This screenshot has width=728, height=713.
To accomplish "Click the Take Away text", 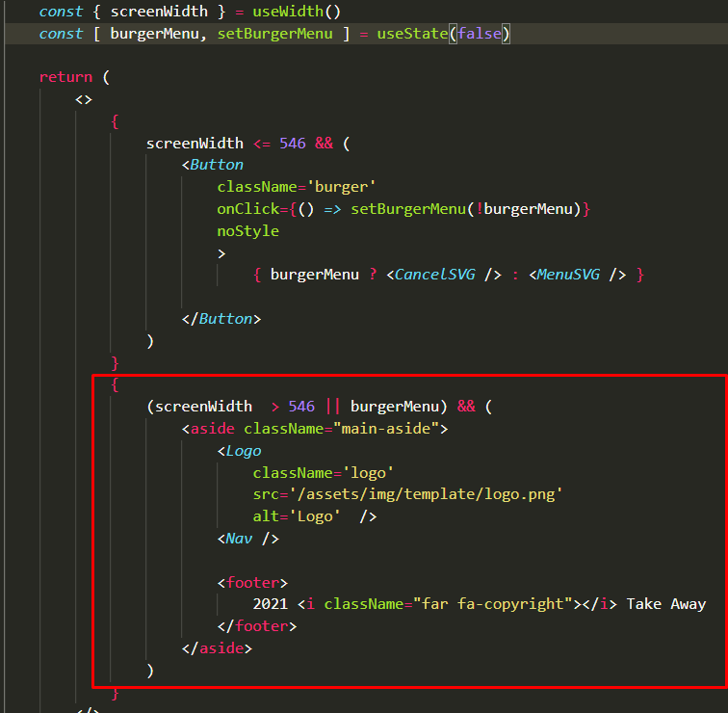I will [x=666, y=604].
